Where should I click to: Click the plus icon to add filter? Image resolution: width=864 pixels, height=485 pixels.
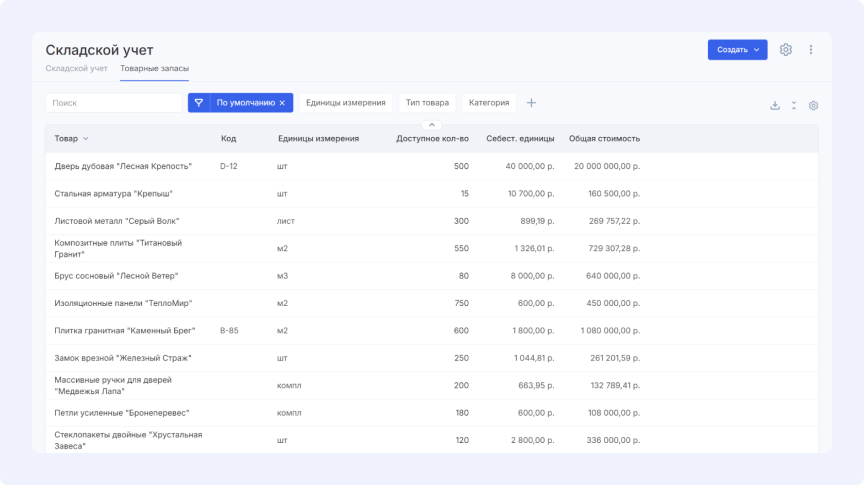coord(531,103)
